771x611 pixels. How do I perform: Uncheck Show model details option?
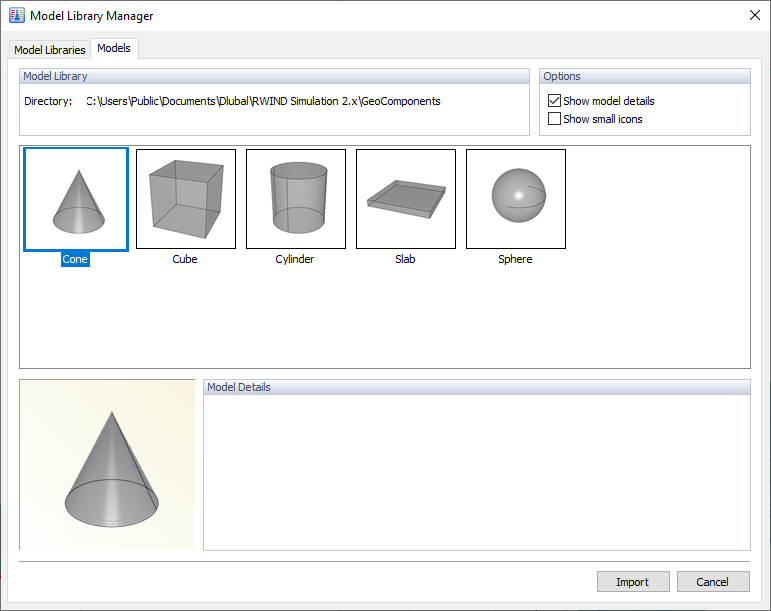[x=554, y=101]
